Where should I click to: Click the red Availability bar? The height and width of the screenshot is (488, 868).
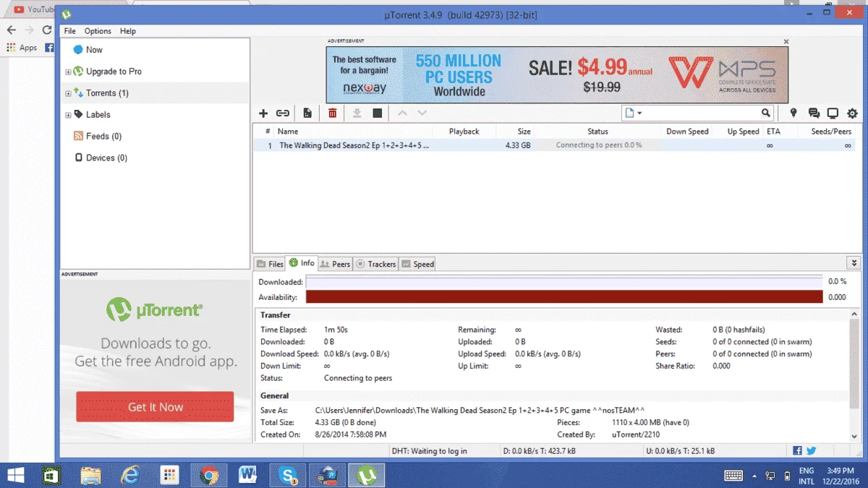click(564, 297)
